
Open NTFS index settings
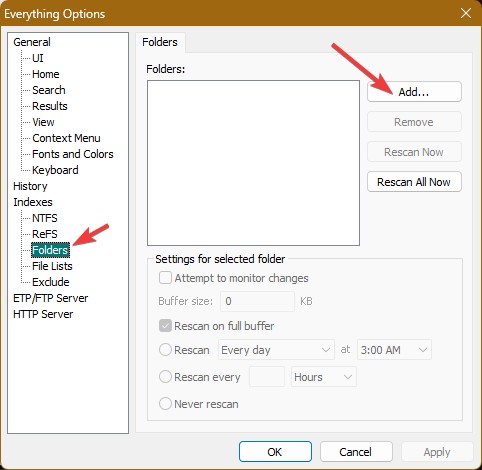45,218
